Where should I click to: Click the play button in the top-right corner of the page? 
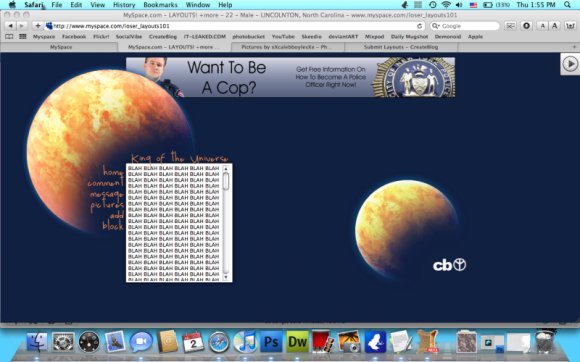coord(570,64)
